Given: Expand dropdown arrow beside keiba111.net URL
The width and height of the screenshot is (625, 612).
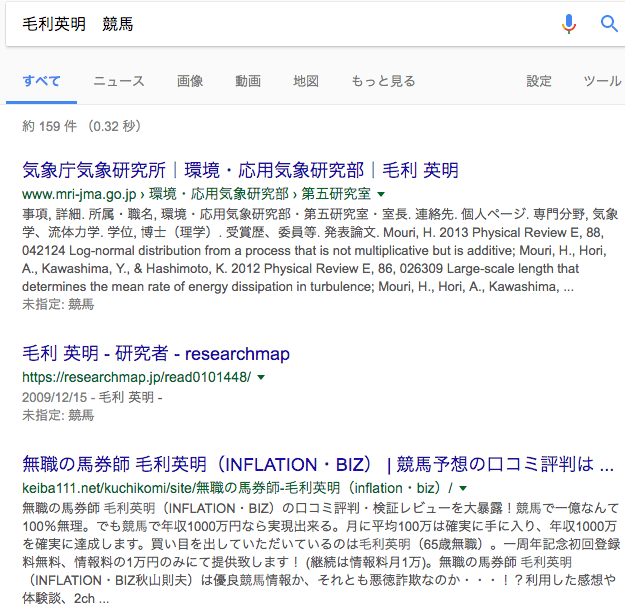Looking at the screenshot, I should [463, 488].
